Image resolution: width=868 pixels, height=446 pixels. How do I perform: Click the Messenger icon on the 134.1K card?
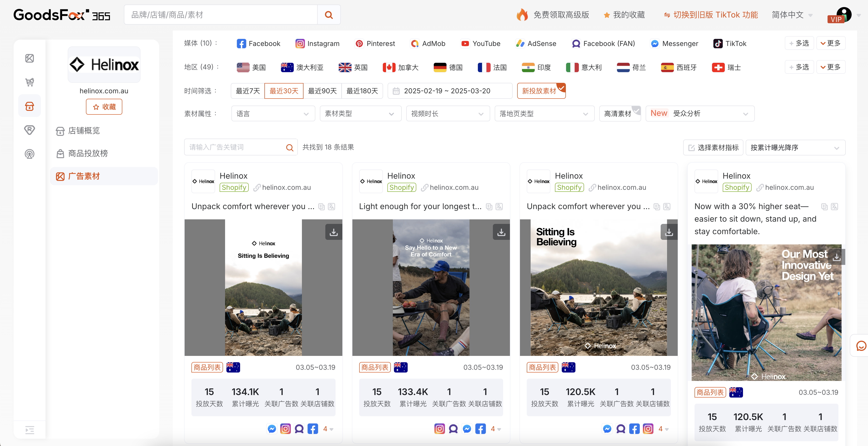[272, 429]
